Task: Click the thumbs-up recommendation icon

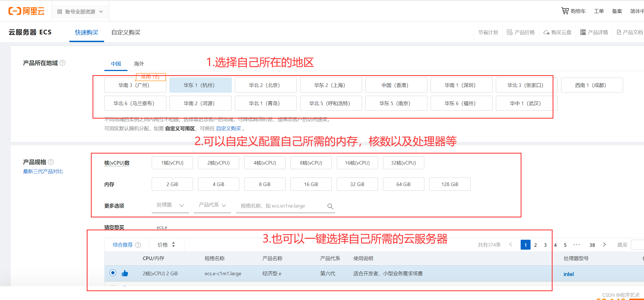Action: 125,273
